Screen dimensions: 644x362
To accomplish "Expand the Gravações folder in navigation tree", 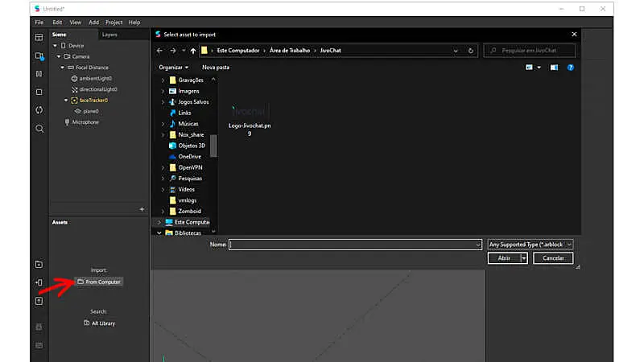I will [x=162, y=80].
